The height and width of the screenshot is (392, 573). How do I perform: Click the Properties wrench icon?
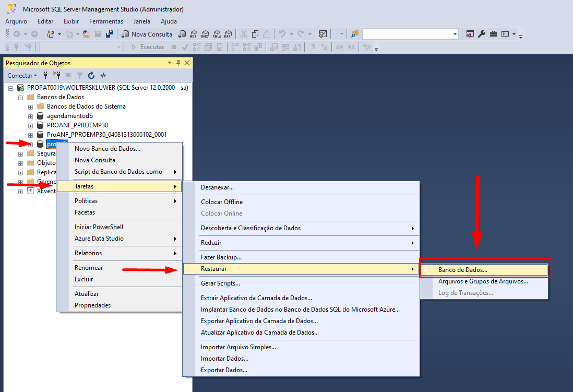tap(482, 34)
